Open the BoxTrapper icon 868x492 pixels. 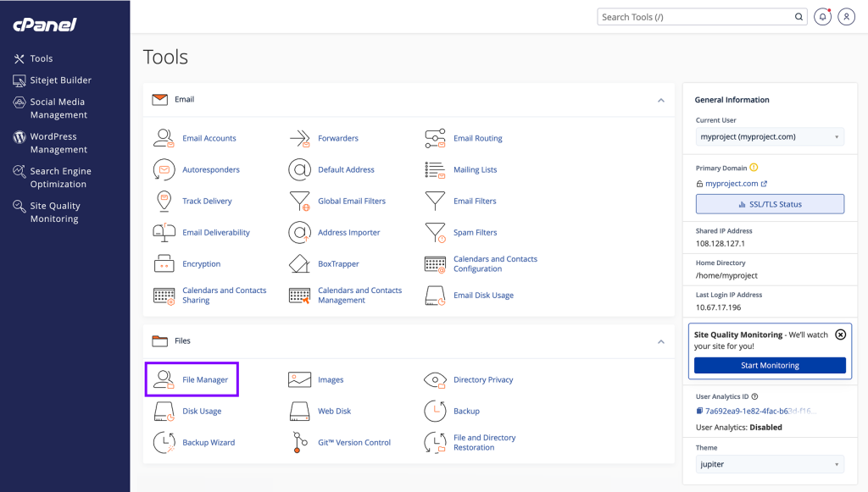(299, 263)
